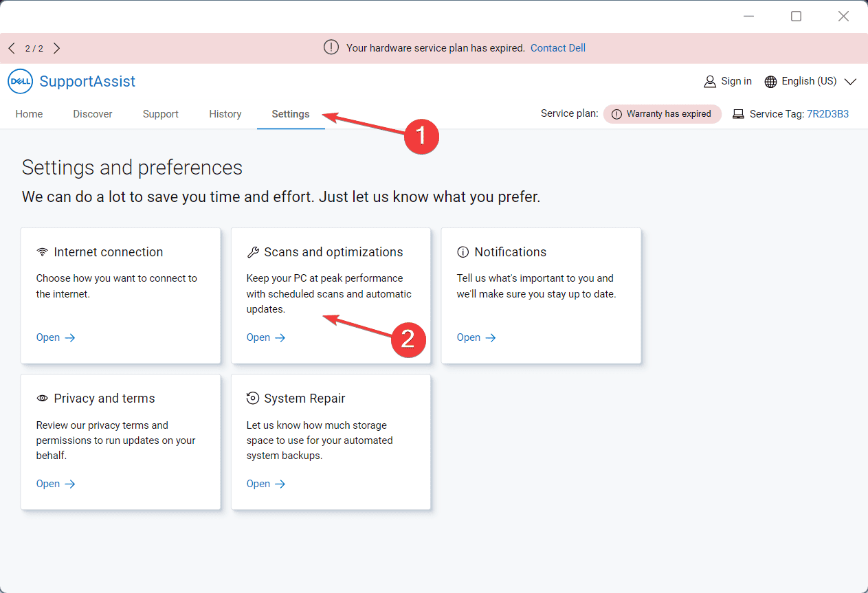This screenshot has width=868, height=593.
Task: Close the SupportAssist window
Action: [843, 16]
